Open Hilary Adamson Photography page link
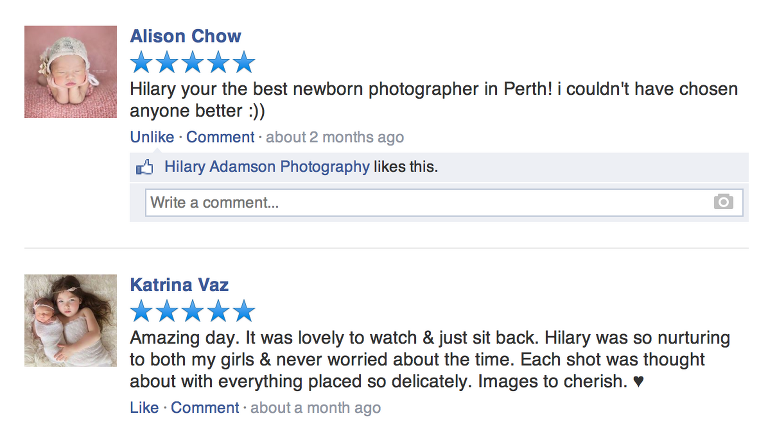Screen dimensions: 768x445 click(266, 167)
